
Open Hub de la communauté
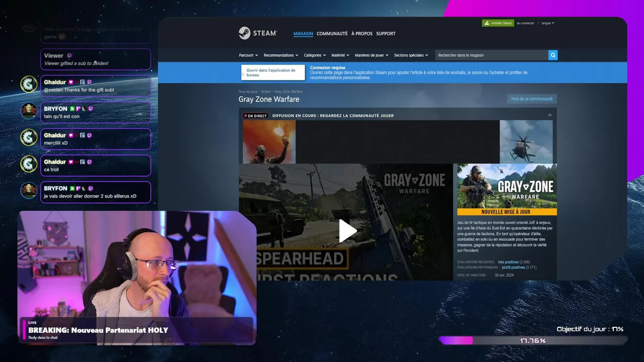[532, 99]
